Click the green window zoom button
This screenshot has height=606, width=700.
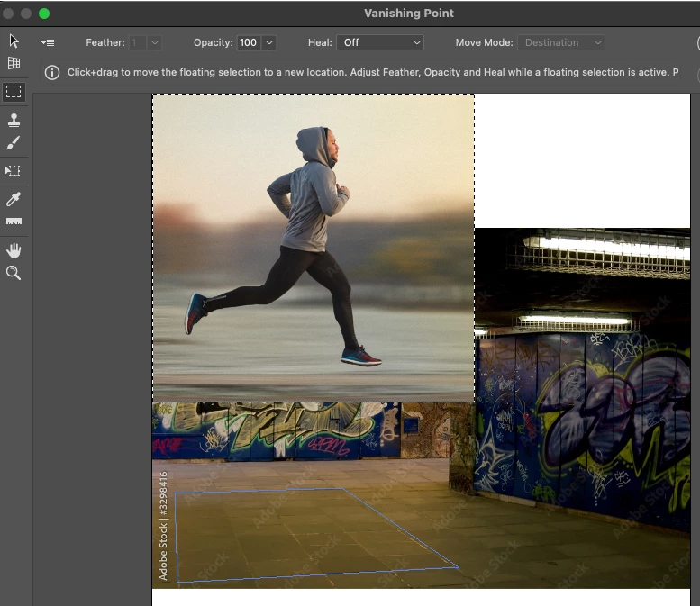pos(43,14)
